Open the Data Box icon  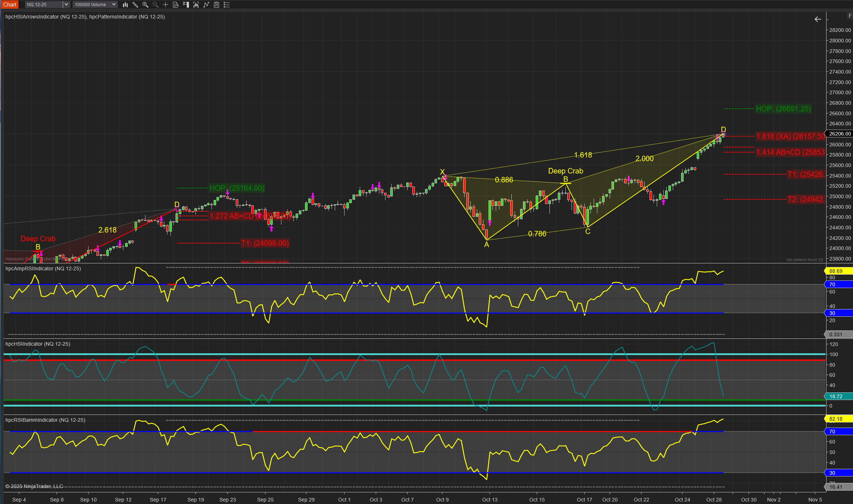click(176, 5)
